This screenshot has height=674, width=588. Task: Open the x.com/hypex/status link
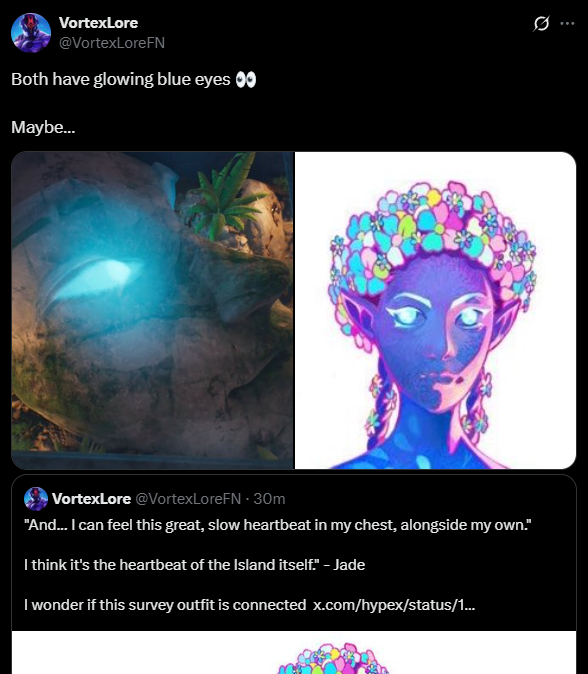point(394,605)
